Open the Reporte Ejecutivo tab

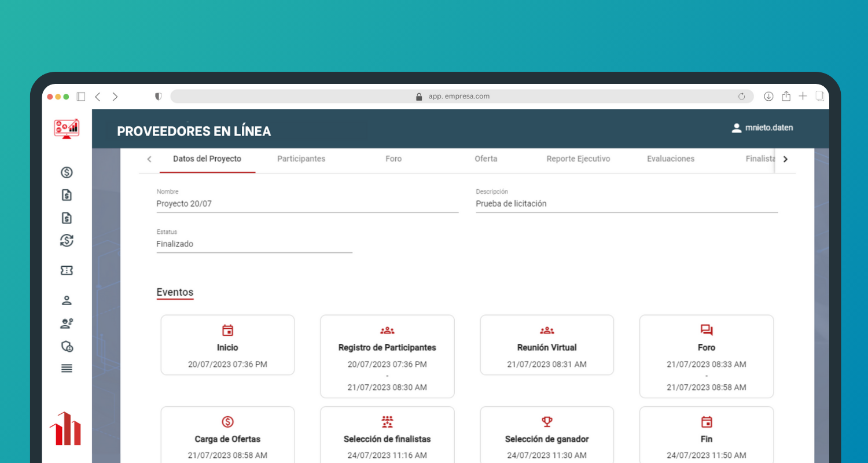pyautogui.click(x=578, y=159)
